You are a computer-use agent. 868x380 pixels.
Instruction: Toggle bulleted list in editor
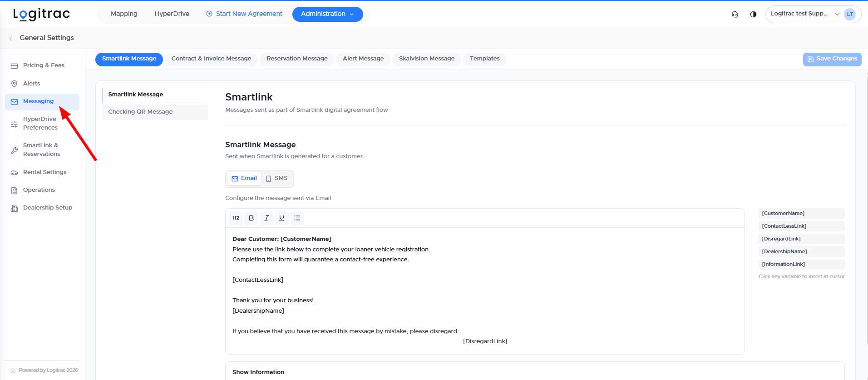coord(297,218)
